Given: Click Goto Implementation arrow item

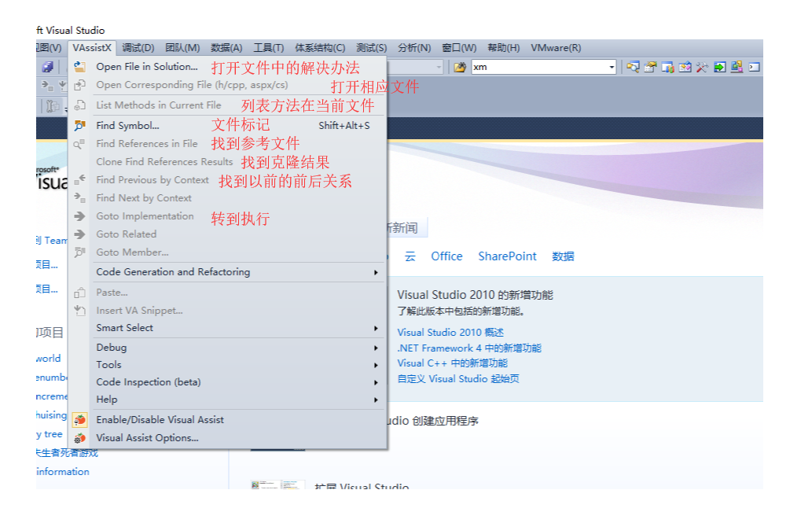Looking at the screenshot, I should point(228,216).
